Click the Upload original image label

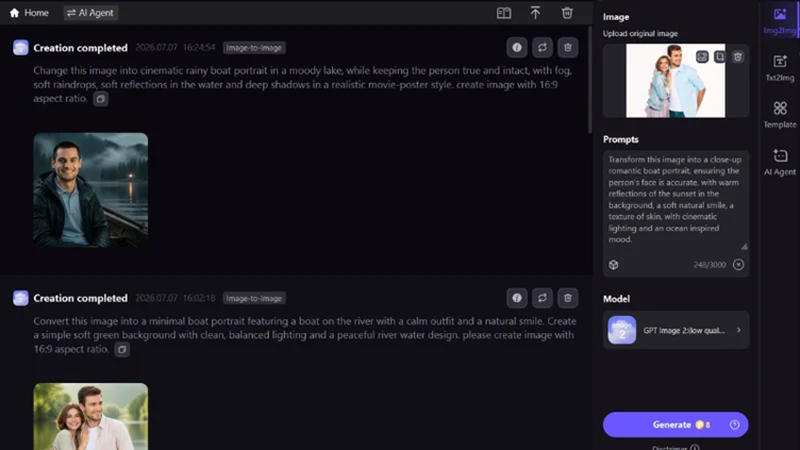[x=640, y=34]
